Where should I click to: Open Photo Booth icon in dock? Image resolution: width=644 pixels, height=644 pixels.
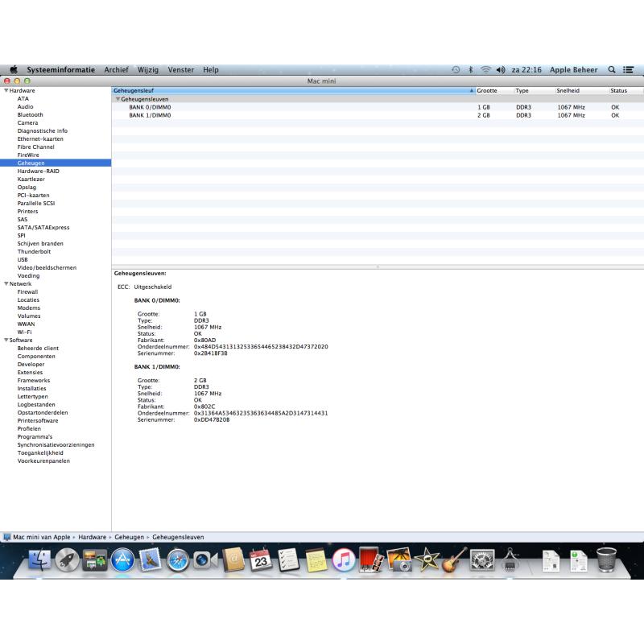pyautogui.click(x=371, y=559)
